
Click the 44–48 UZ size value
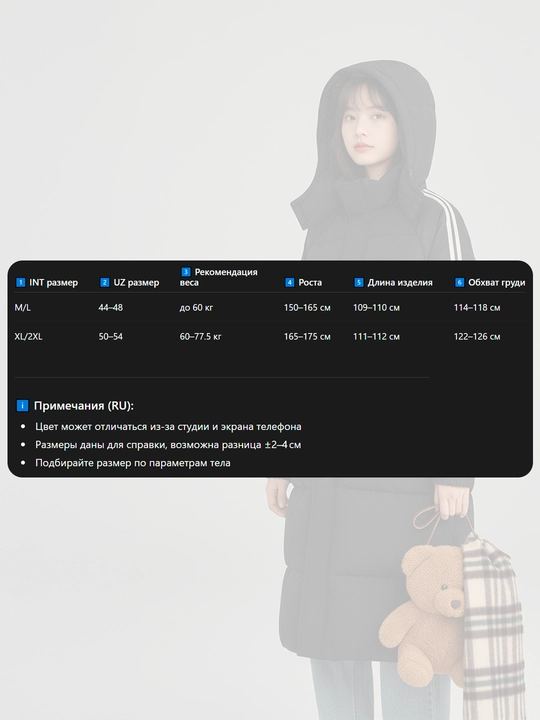(111, 308)
